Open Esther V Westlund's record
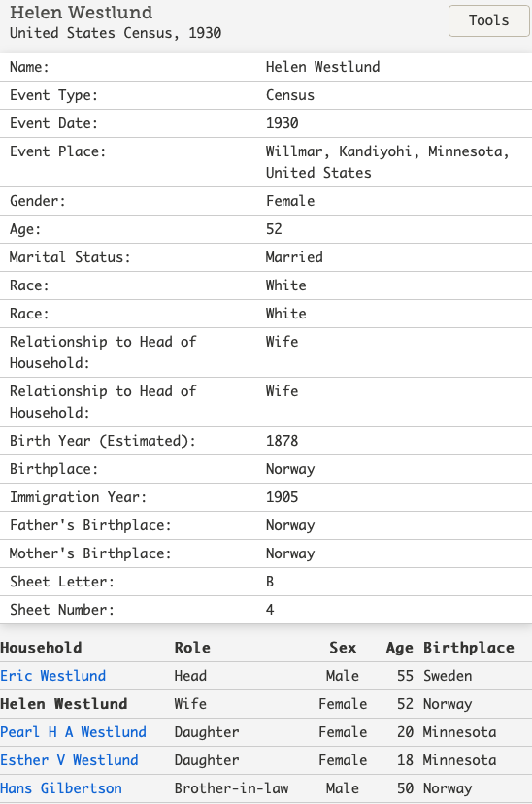The image size is (532, 804). click(x=69, y=760)
